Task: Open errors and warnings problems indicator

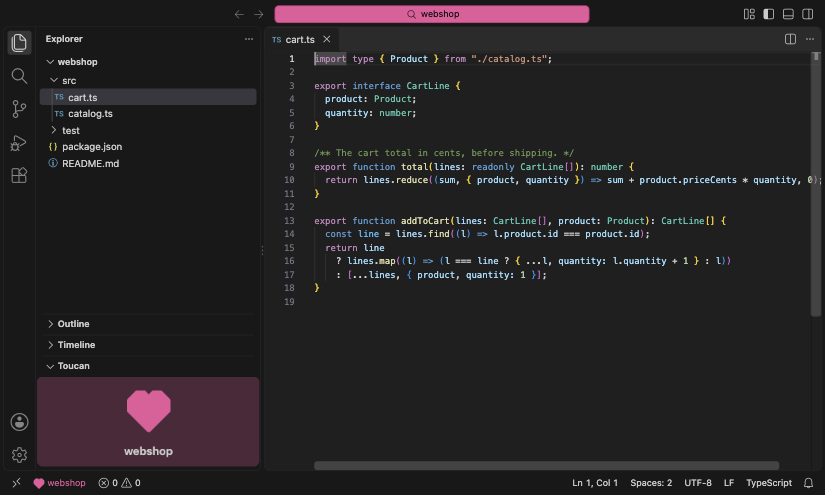Action: [120, 483]
